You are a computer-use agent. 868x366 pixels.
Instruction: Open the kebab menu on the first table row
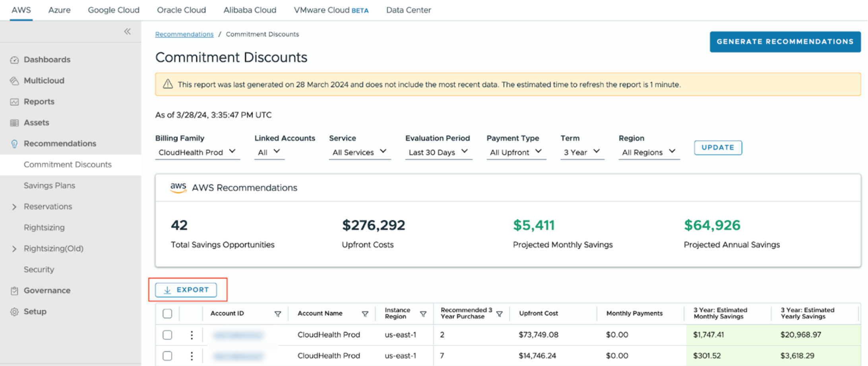click(192, 335)
